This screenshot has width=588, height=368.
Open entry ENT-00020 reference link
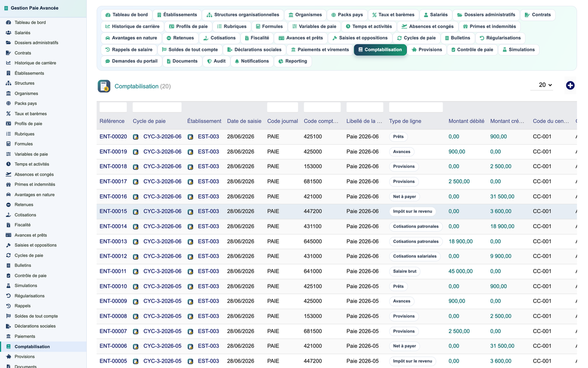(113, 137)
